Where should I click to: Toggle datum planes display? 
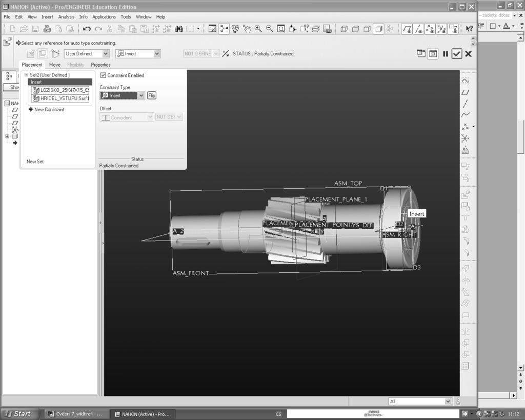(407, 29)
